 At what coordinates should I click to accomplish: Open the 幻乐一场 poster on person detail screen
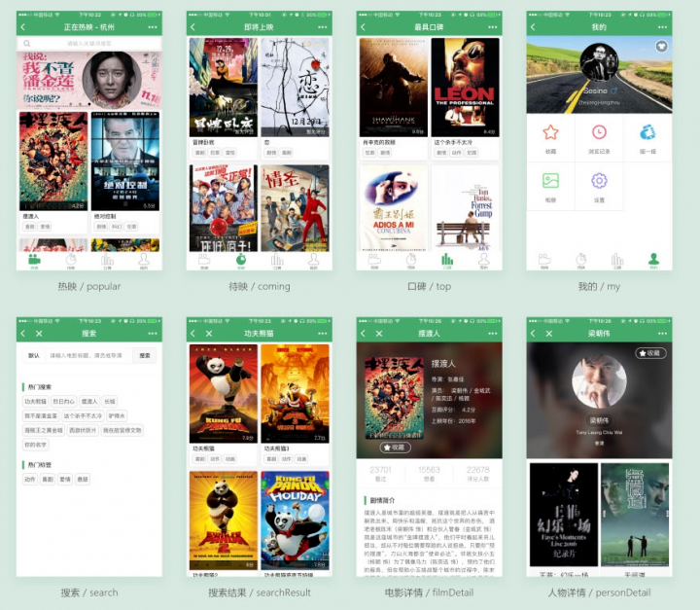point(563,515)
